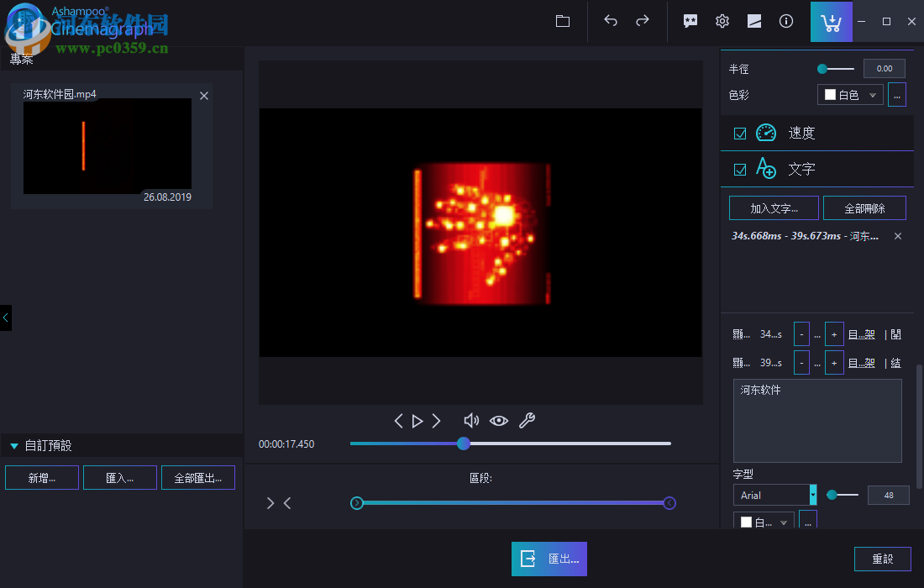Viewport: 924px width, 588px height.
Task: Open the wrench tools icon
Action: point(527,421)
